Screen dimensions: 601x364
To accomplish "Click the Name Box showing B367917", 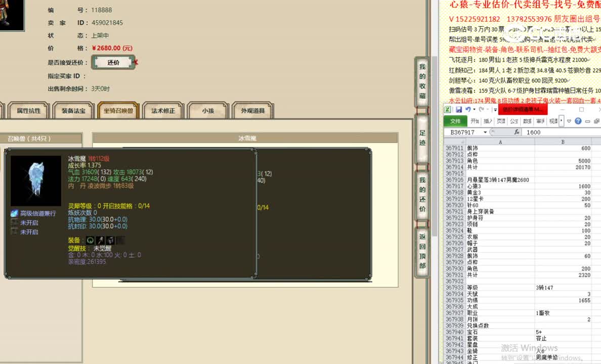I will [463, 132].
